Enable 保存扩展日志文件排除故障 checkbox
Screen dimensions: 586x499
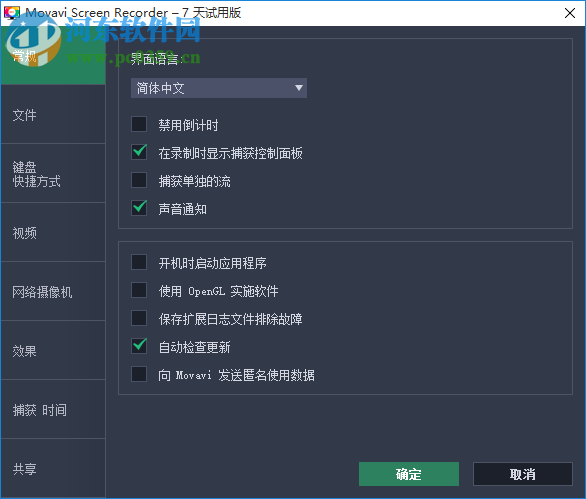[x=139, y=318]
